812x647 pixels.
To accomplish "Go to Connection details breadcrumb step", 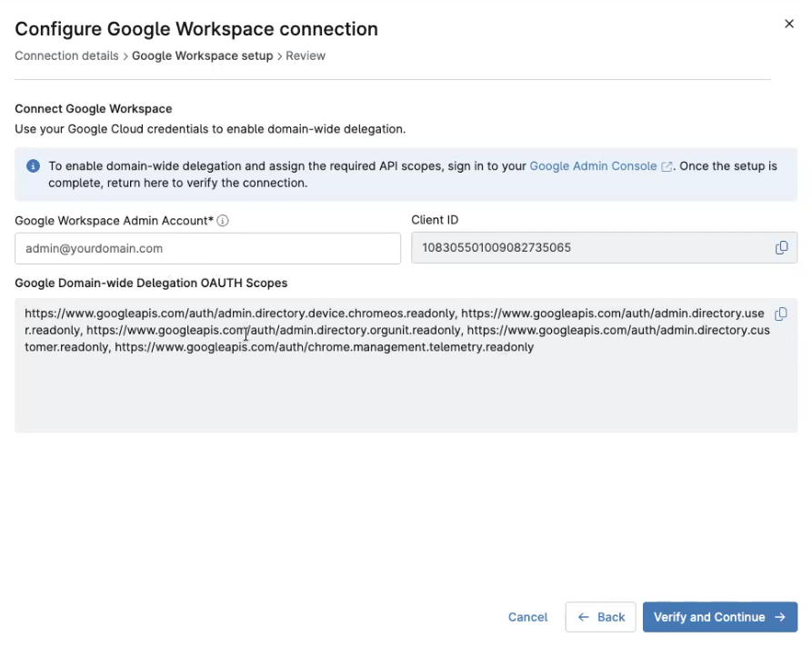I will pos(66,56).
